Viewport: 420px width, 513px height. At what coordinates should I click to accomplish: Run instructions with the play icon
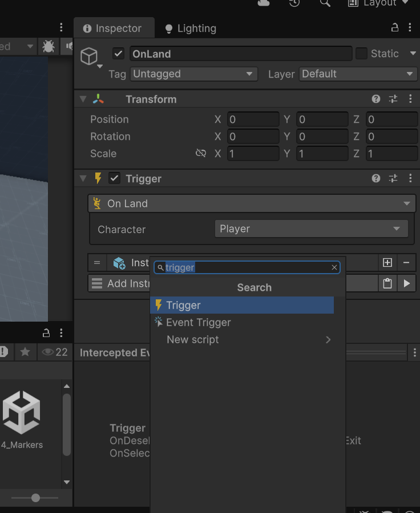point(406,283)
